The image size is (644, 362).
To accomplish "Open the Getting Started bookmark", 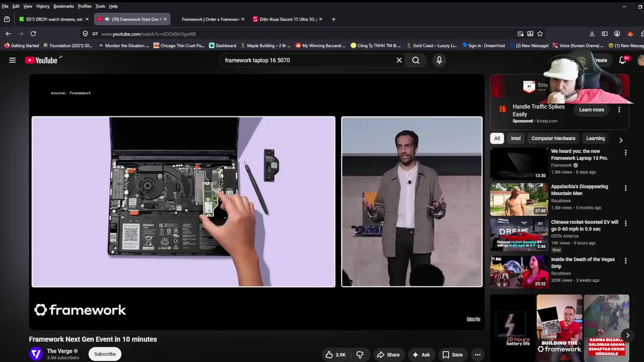I will [x=21, y=46].
